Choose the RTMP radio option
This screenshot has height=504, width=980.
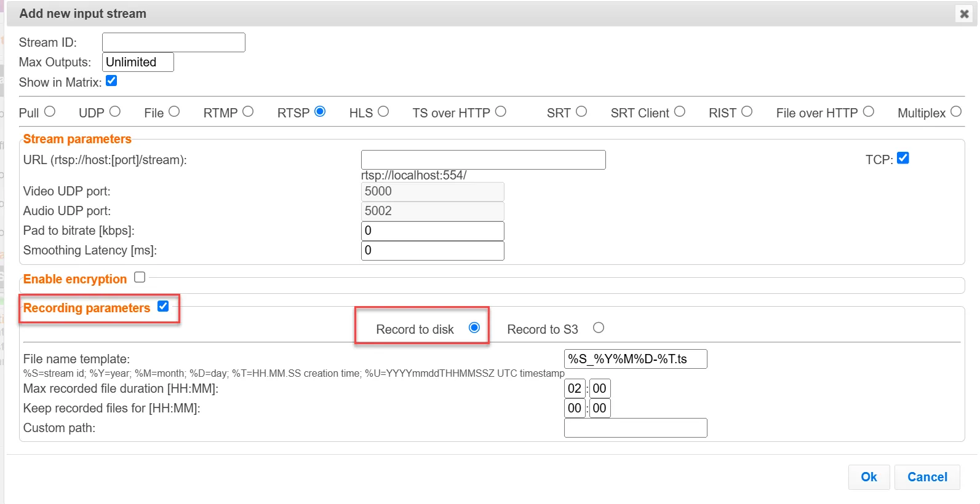248,111
